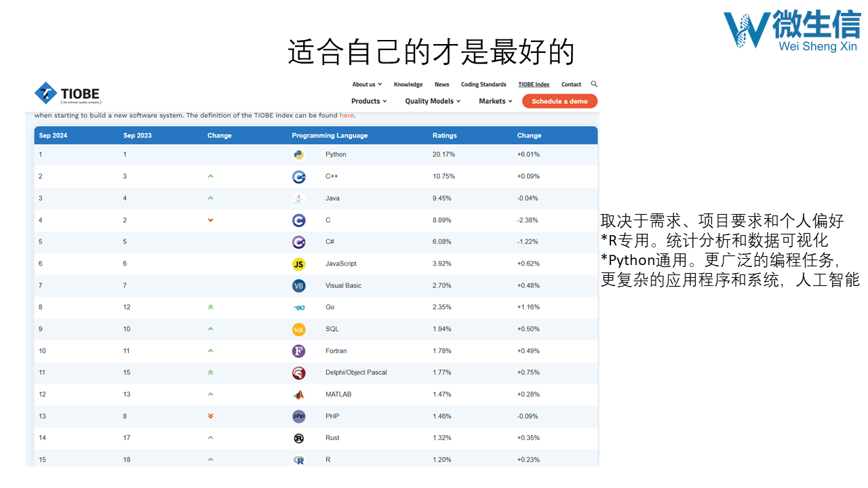Click the -2.38% change value

(528, 220)
